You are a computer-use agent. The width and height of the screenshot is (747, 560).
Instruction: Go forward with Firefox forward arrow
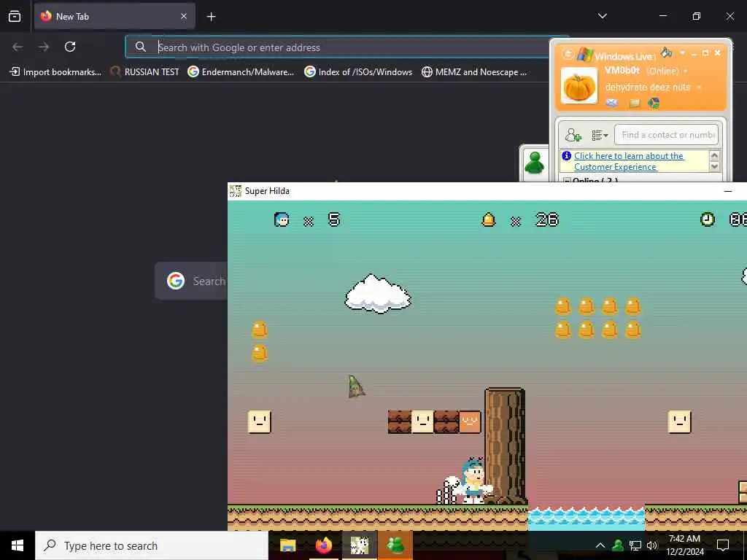(44, 47)
